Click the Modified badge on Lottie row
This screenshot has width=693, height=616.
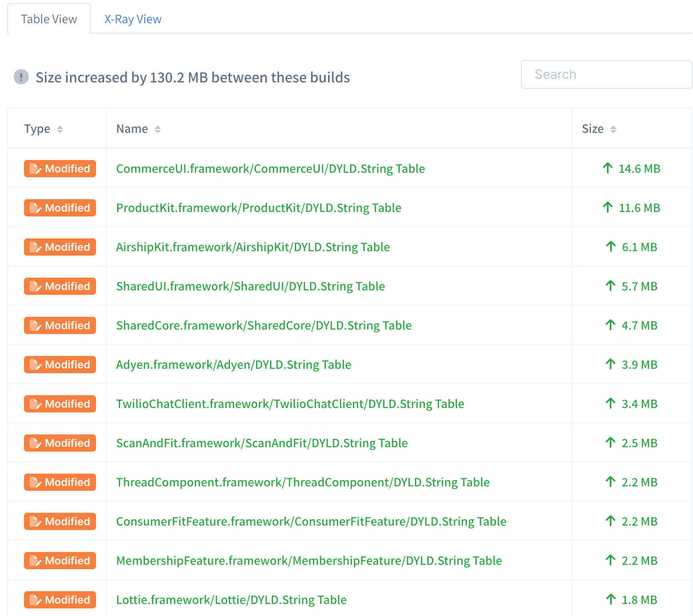tap(60, 600)
